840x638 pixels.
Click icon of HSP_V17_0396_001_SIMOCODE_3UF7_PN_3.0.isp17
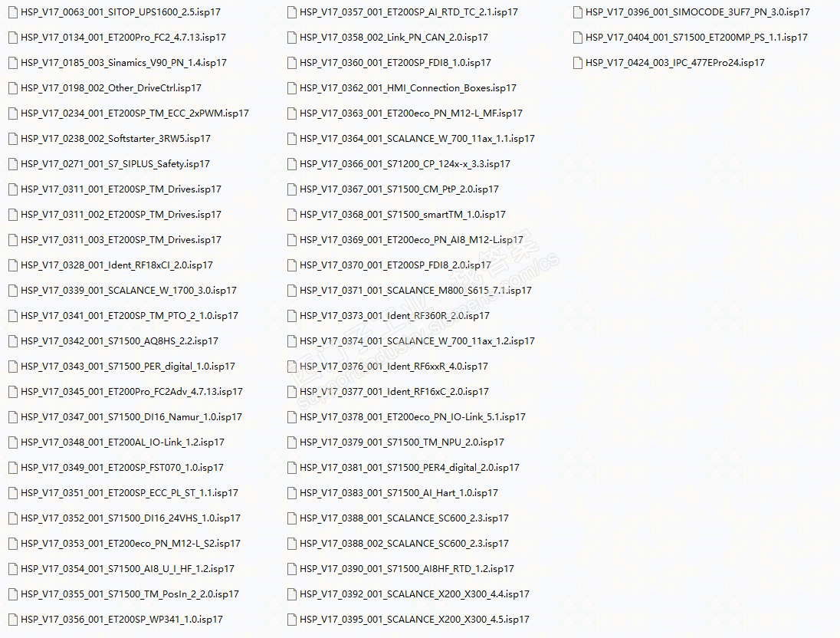coord(578,12)
